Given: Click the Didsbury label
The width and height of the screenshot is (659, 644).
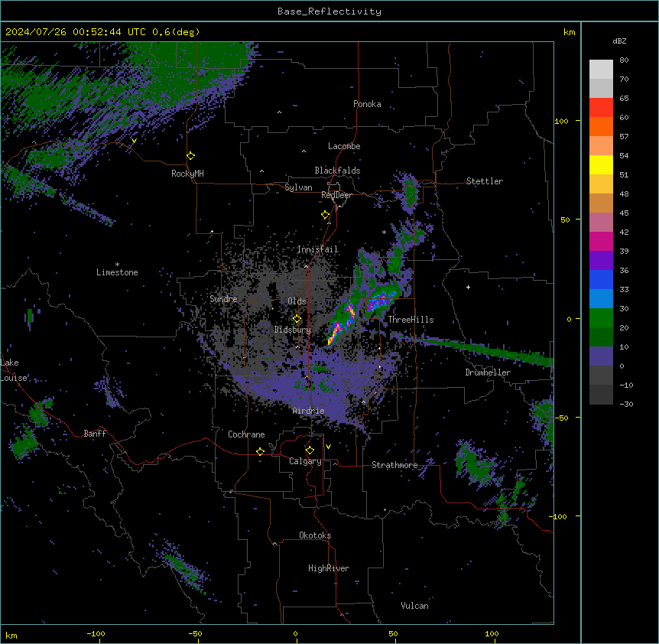Looking at the screenshot, I should (x=293, y=330).
